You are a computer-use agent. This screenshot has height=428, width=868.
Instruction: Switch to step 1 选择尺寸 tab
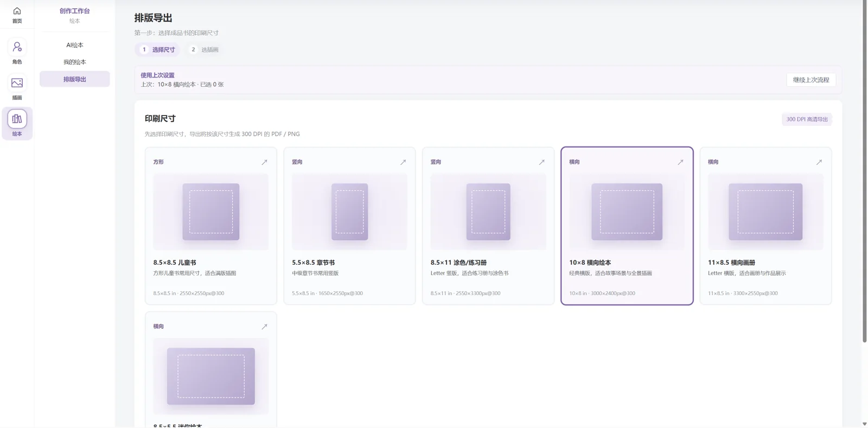click(157, 49)
